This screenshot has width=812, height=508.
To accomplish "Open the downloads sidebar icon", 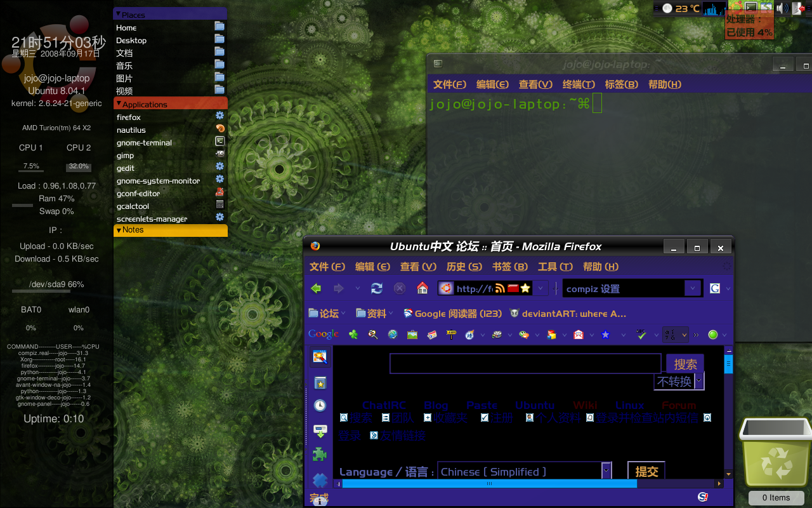I will (320, 431).
